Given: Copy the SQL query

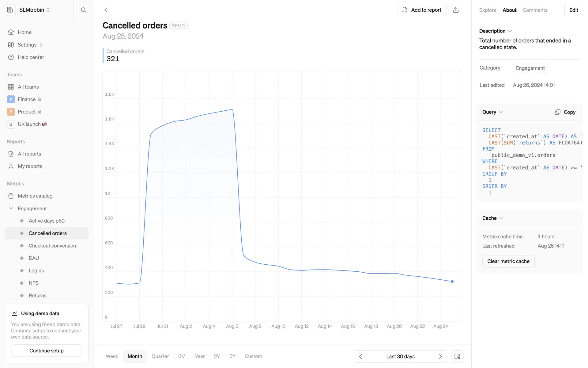Looking at the screenshot, I should 565,112.
